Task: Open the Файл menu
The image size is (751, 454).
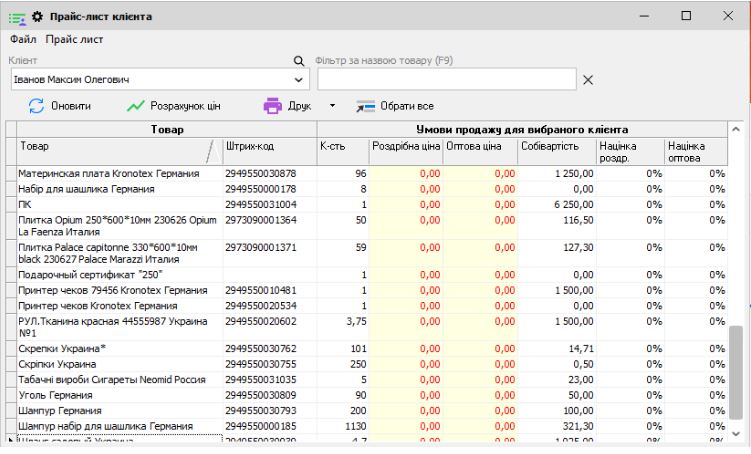Action: tap(22, 39)
